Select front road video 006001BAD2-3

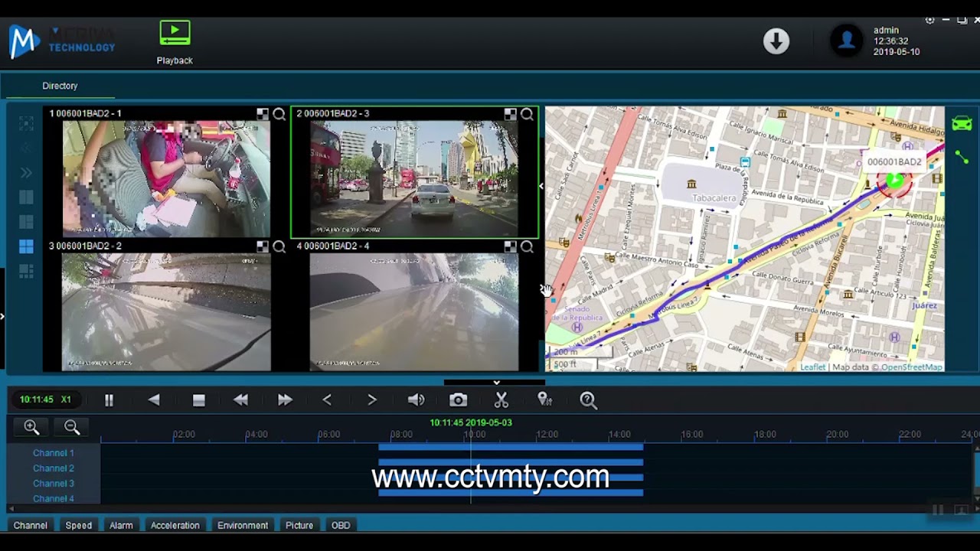coord(414,179)
